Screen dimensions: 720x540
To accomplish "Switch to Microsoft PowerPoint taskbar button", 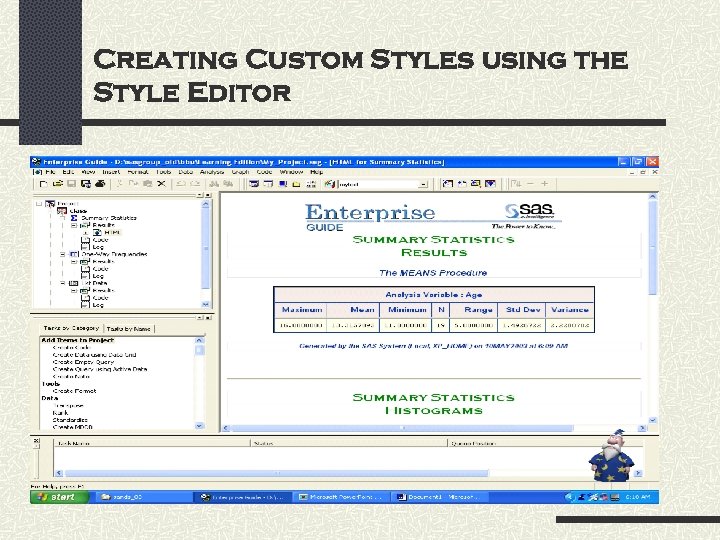I will (340, 497).
